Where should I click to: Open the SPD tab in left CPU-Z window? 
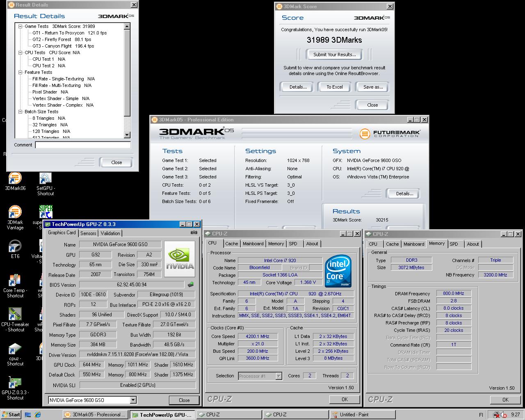point(293,244)
